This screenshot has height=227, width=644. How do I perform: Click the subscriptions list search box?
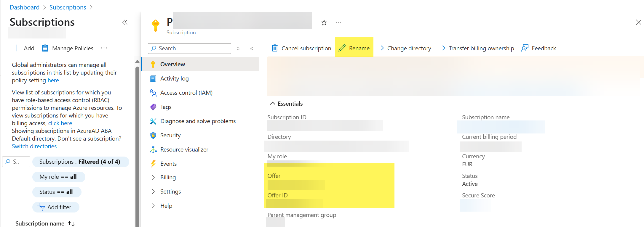click(x=16, y=162)
